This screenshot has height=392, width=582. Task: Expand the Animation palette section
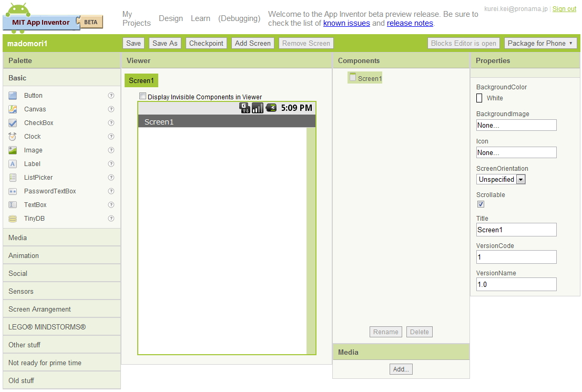[62, 255]
